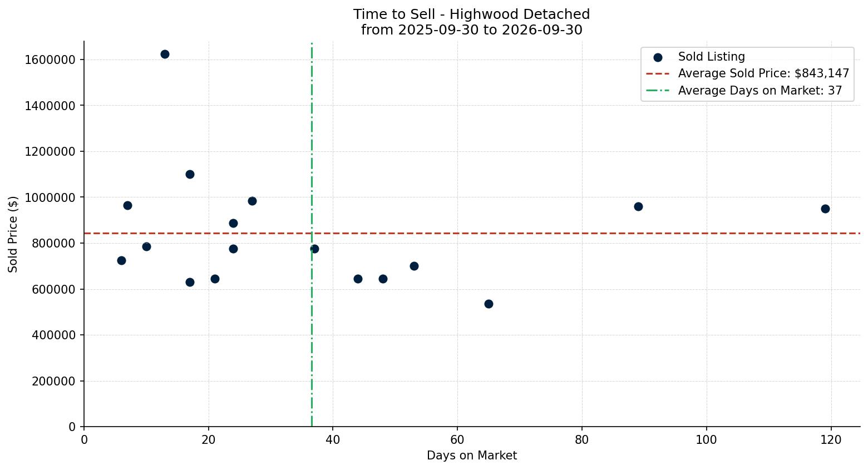Click the green dash-dot line sample in the legend
868x470 pixels.
pos(658,91)
